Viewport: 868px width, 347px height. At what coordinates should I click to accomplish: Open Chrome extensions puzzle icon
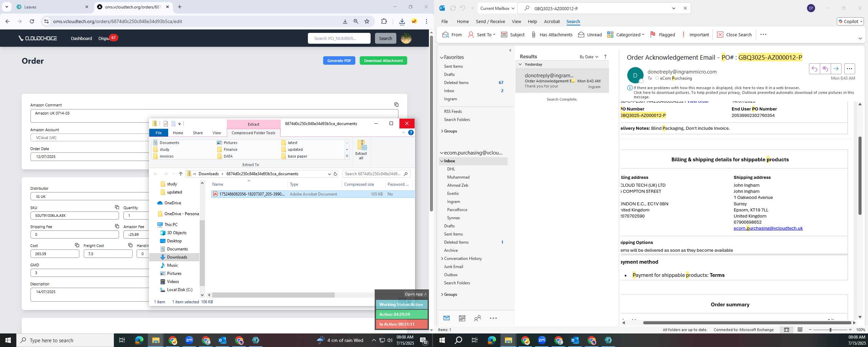[384, 21]
